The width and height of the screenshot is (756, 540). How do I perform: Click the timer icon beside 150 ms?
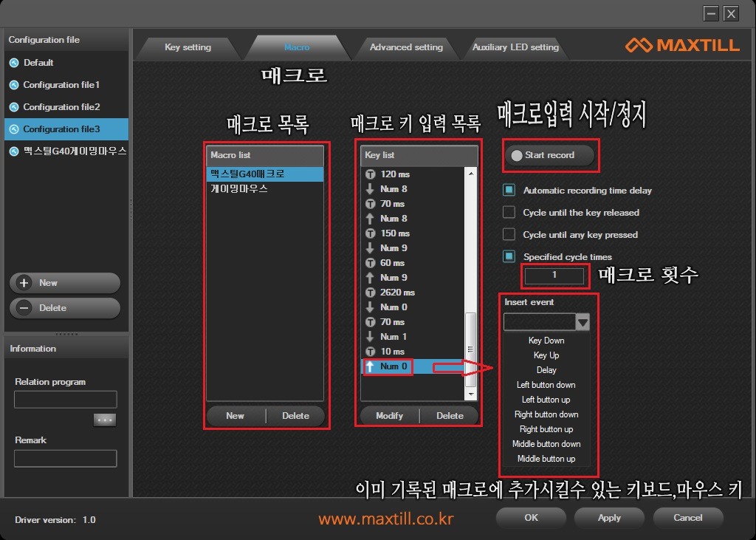pyautogui.click(x=370, y=233)
